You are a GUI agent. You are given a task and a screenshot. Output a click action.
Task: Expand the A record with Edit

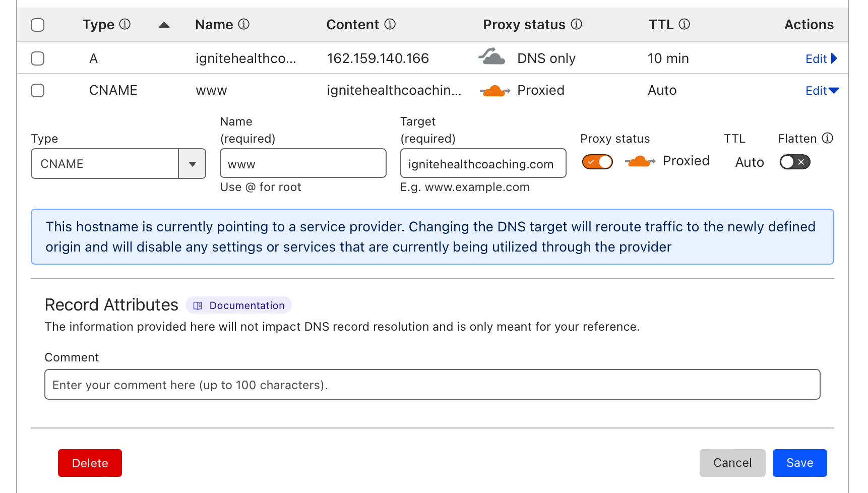pyautogui.click(x=821, y=59)
